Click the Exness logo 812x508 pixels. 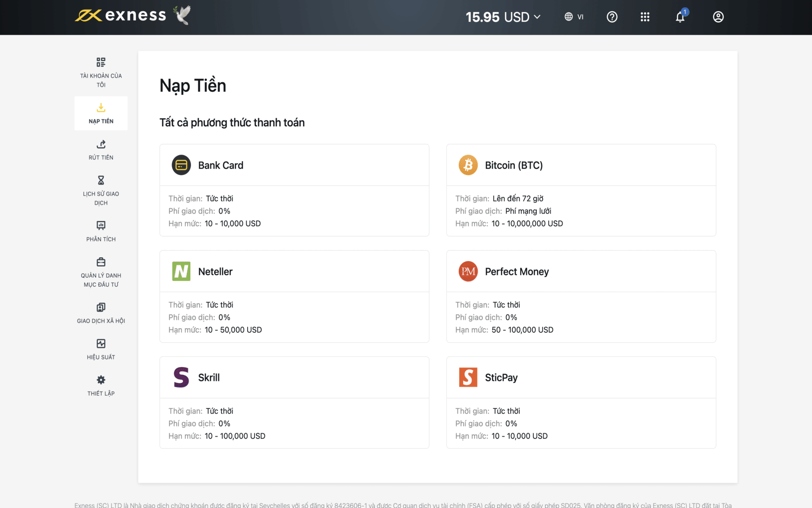pyautogui.click(x=120, y=15)
